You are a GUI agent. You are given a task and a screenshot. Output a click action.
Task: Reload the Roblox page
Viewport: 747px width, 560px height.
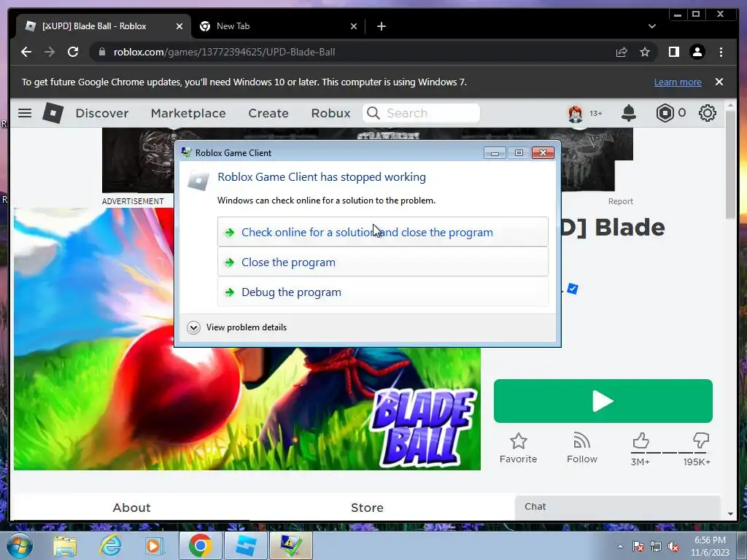(x=73, y=52)
